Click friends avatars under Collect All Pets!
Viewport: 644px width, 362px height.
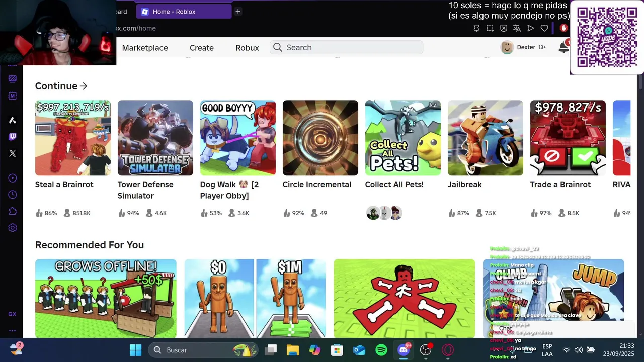[384, 213]
